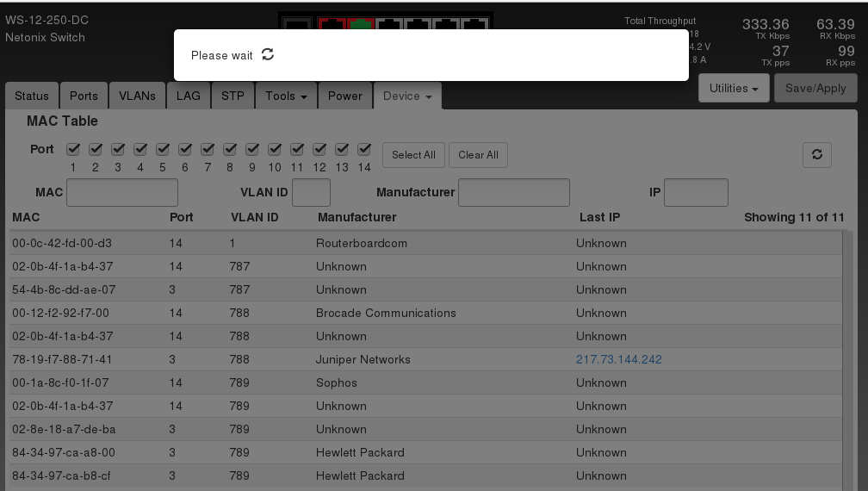Screen dimensions: 868x491
Task: Open the Tools dropdown menu
Action: tap(286, 96)
